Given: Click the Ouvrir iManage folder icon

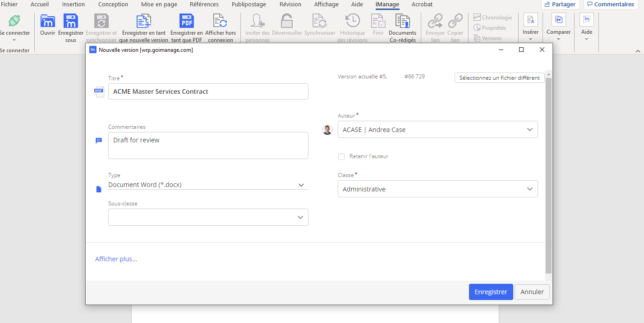Looking at the screenshot, I should click(47, 22).
